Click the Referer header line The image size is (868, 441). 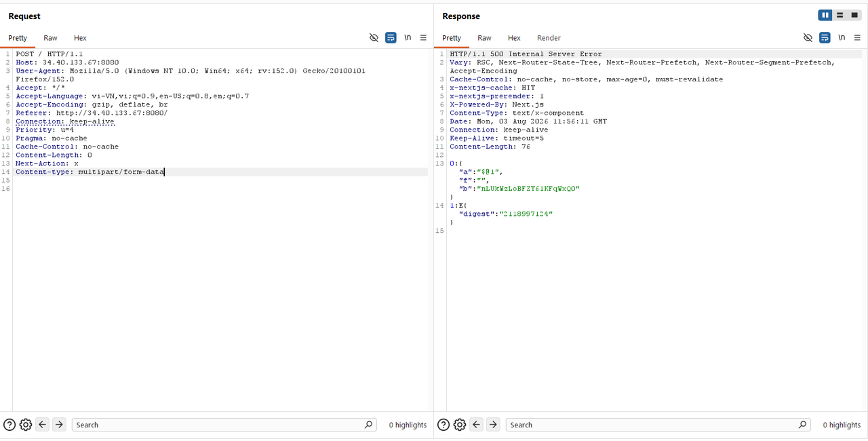pyautogui.click(x=92, y=113)
